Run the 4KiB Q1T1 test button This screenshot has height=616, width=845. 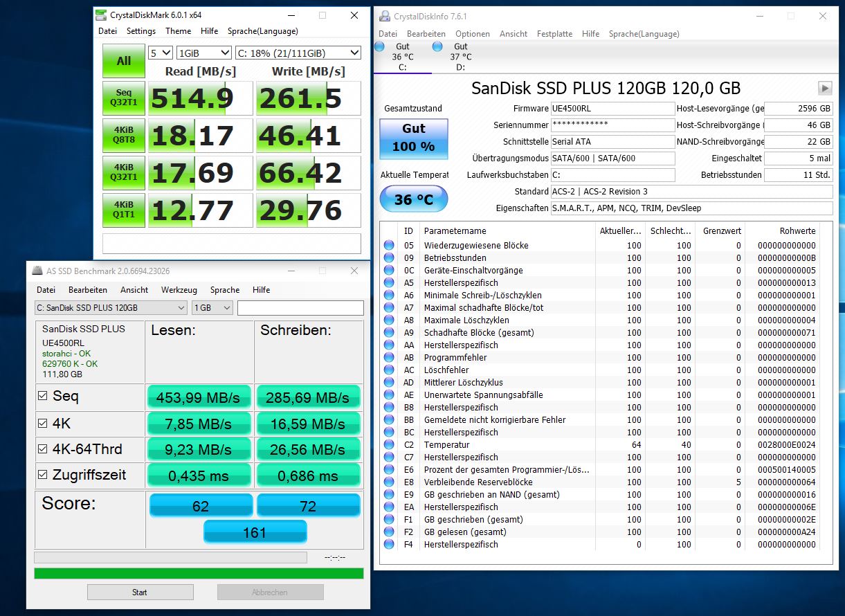(x=124, y=210)
